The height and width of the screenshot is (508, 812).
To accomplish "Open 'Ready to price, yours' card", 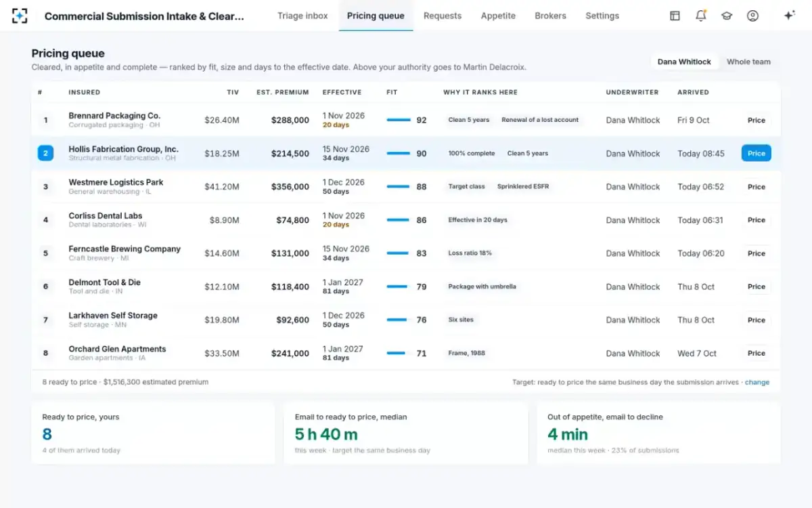I will click(153, 433).
